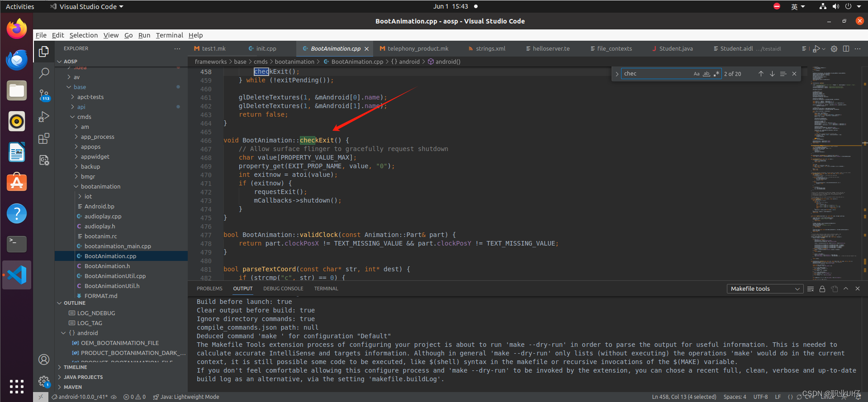This screenshot has height=402, width=868.
Task: Open the Accounts icon in activity bar
Action: [44, 359]
